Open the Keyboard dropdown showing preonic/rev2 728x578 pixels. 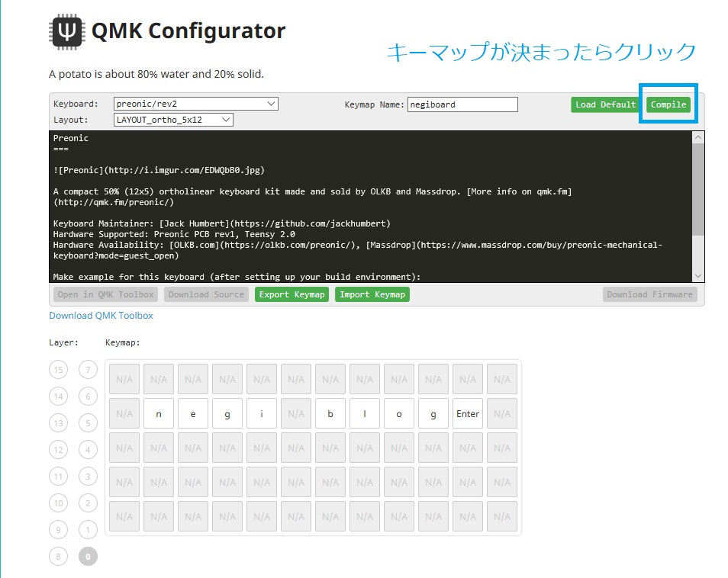coord(196,104)
